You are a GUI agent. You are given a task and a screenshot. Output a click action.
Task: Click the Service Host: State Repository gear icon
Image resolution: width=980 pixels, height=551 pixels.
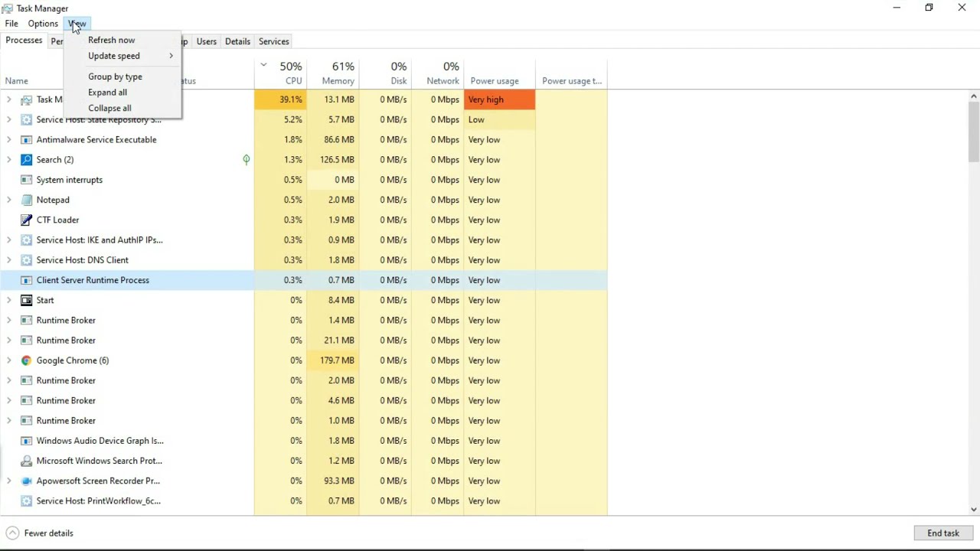pyautogui.click(x=27, y=119)
